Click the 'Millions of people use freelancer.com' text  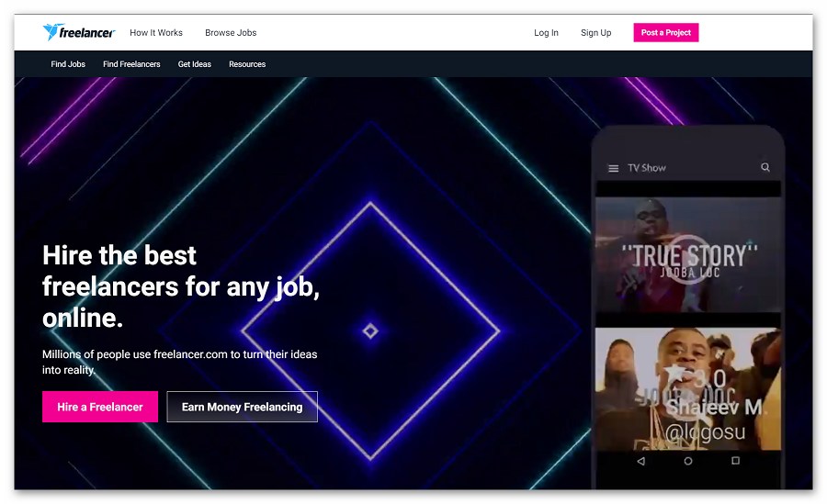click(180, 363)
